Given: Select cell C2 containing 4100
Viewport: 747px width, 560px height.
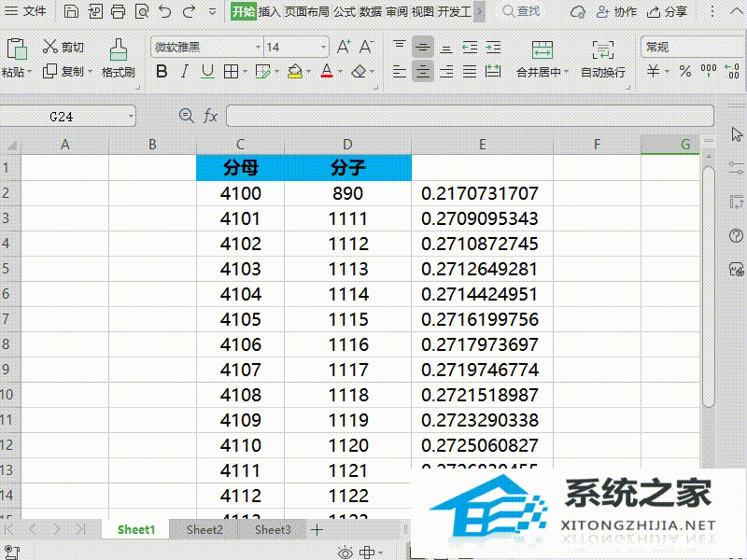Looking at the screenshot, I should 240,193.
